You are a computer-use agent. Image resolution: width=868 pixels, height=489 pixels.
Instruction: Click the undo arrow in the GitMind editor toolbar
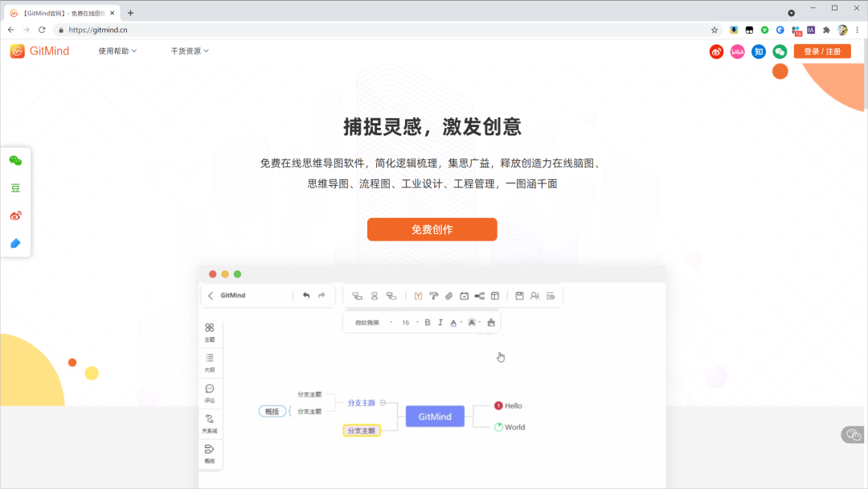(x=306, y=296)
